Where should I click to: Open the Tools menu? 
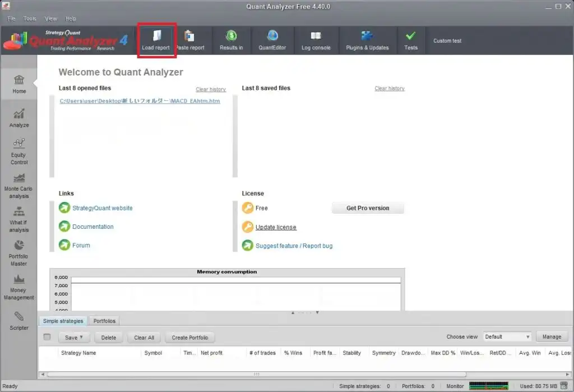tap(30, 19)
